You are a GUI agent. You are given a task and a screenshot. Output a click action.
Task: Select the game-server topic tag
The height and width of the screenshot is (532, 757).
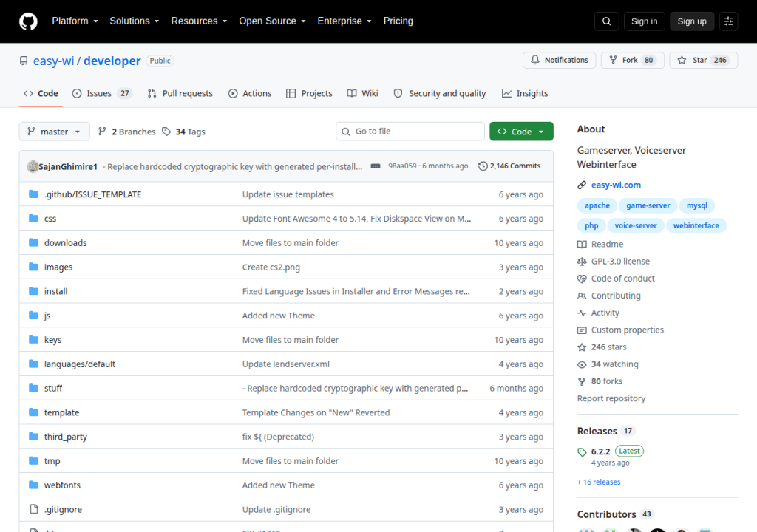pos(648,205)
